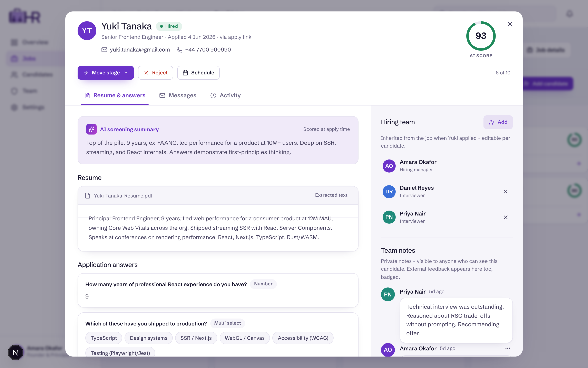Click the Number question type badge
The image size is (588, 368).
pos(263,284)
